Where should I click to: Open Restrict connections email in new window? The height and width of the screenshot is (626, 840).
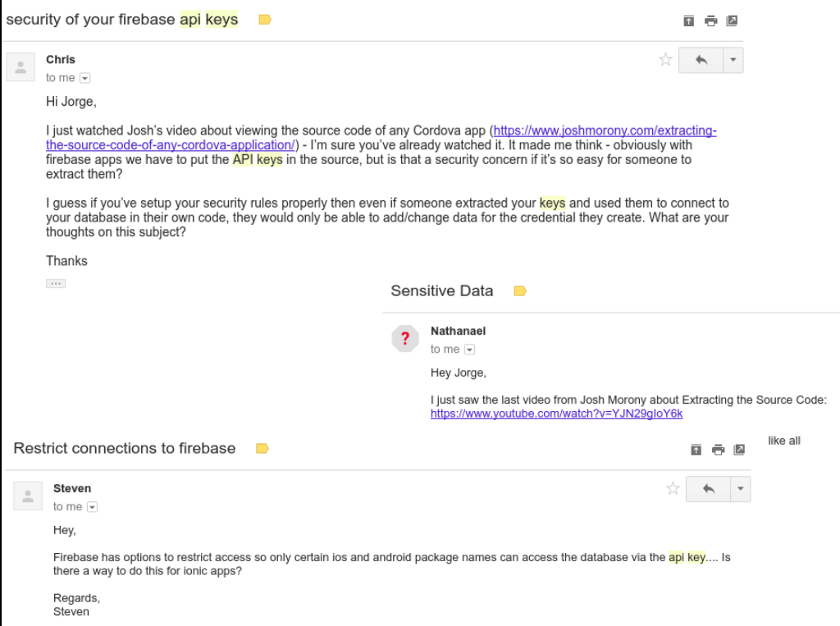(x=739, y=450)
